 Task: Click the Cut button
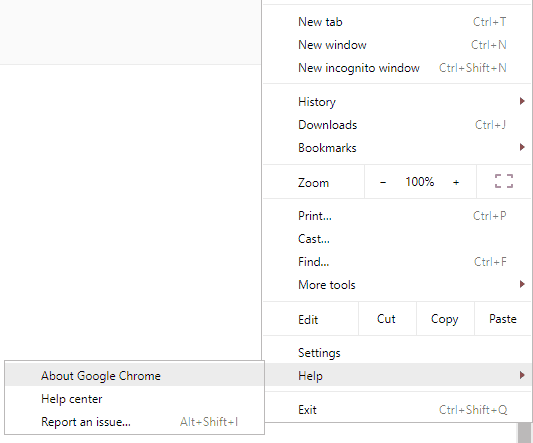click(387, 319)
